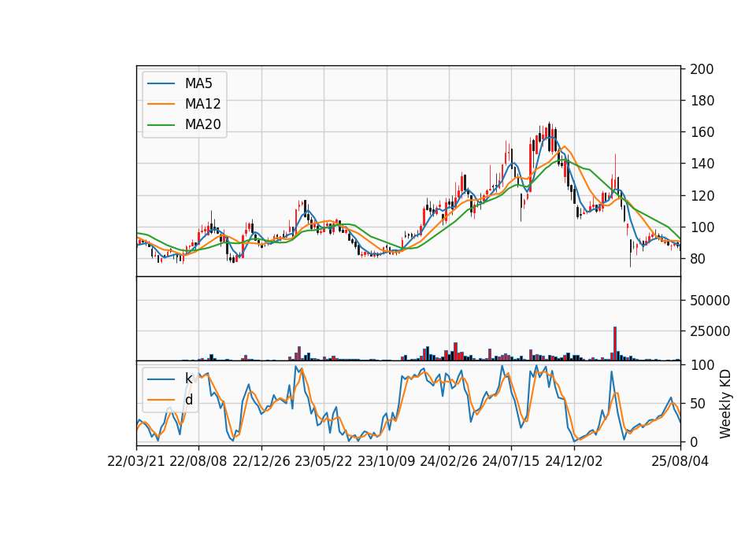Click the d legend label in KD panel
The width and height of the screenshot is (756, 543).
point(188,400)
